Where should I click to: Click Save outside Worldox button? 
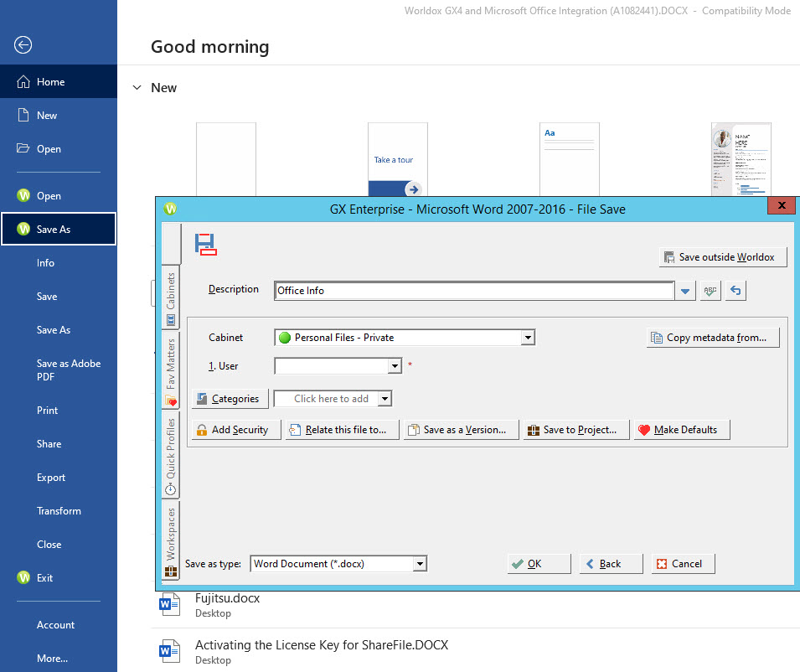tap(722, 257)
